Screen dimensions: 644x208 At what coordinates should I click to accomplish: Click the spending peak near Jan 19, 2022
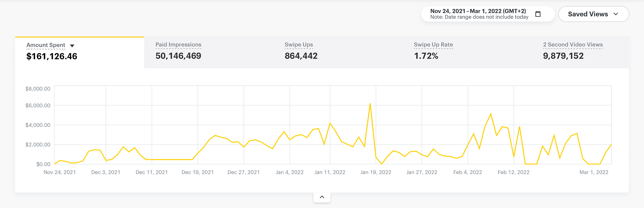(x=370, y=104)
